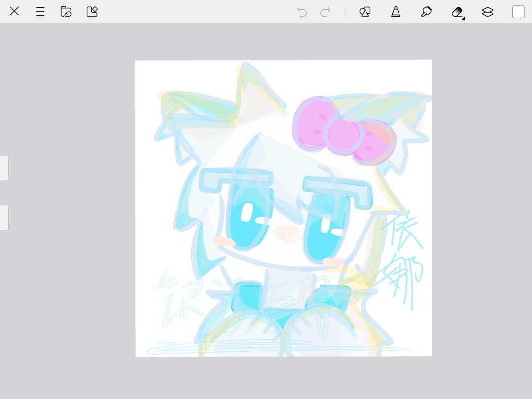Open the layers panel
Screen dimensions: 532x399
[488, 12]
